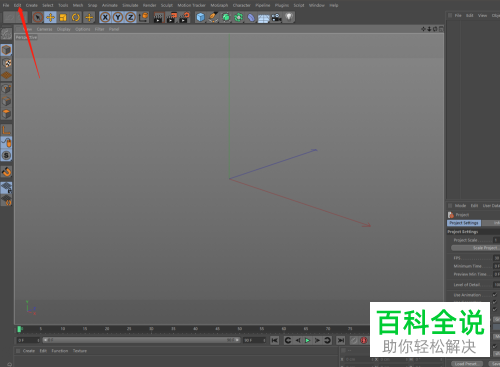Add a camera object
The width and height of the screenshot is (500, 367).
click(276, 17)
